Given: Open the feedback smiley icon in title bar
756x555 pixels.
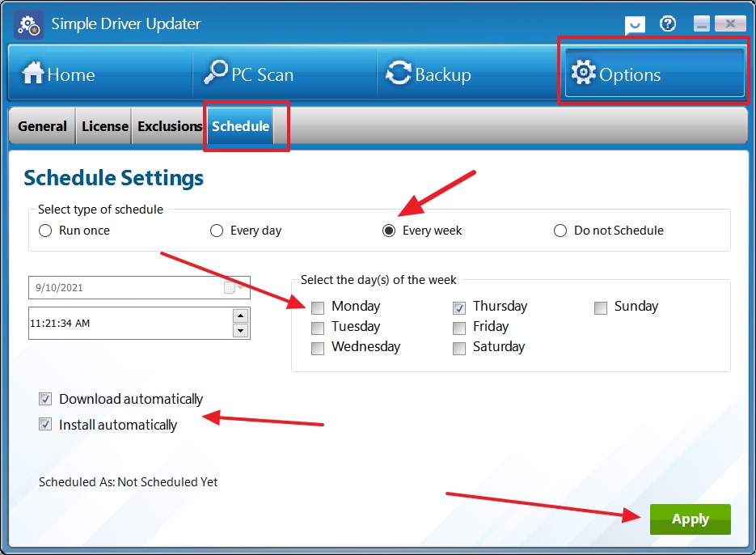Looking at the screenshot, I should 635,24.
